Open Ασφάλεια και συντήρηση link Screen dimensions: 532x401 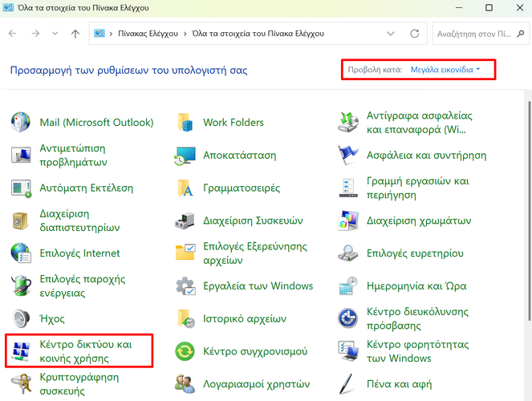[426, 156]
